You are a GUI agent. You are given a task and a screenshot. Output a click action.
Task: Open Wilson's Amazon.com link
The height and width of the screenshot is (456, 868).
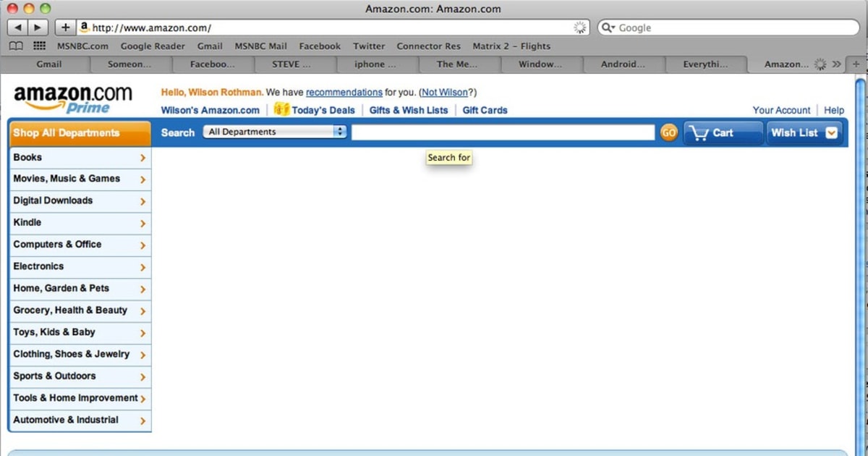pos(210,110)
